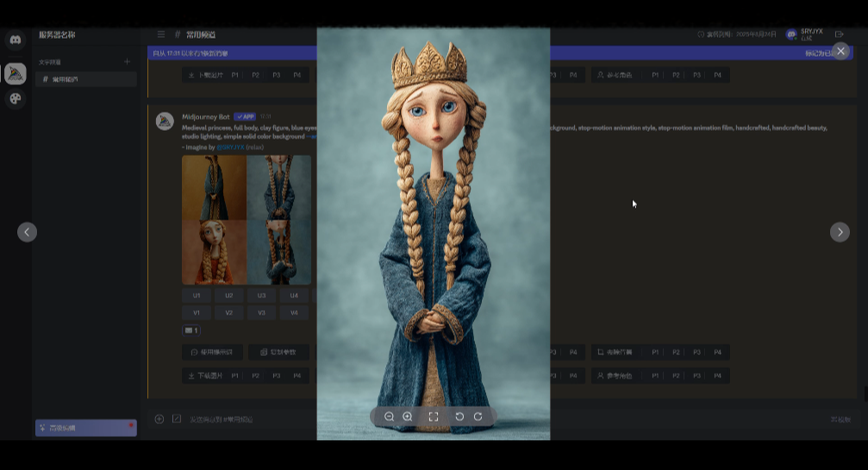Go to the previous image

pos(28,232)
